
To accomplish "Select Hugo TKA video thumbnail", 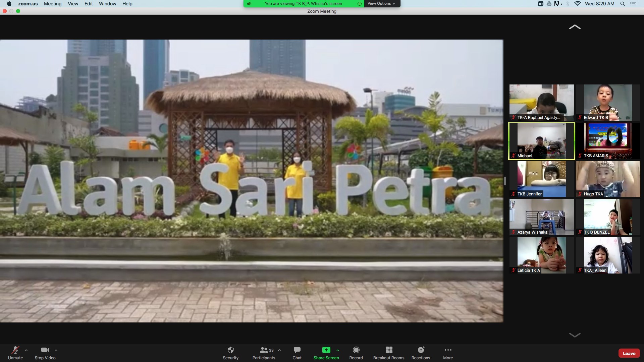I will point(608,179).
